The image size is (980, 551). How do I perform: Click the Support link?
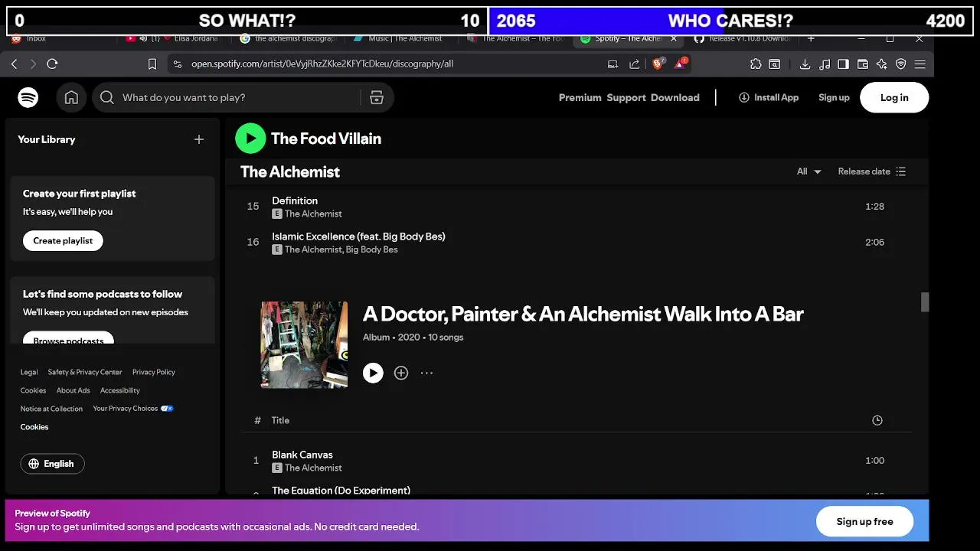[626, 97]
